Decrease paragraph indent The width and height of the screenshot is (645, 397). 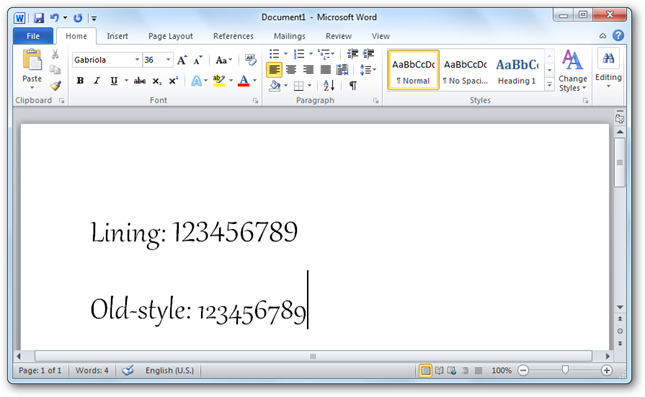tap(352, 54)
